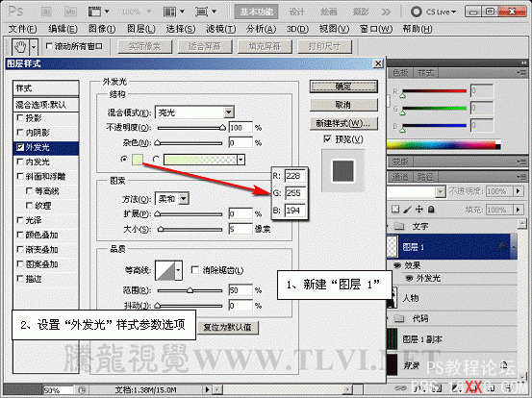532x398 pixels.
Task: Open Hand tool preset picker arrow
Action: click(34, 47)
